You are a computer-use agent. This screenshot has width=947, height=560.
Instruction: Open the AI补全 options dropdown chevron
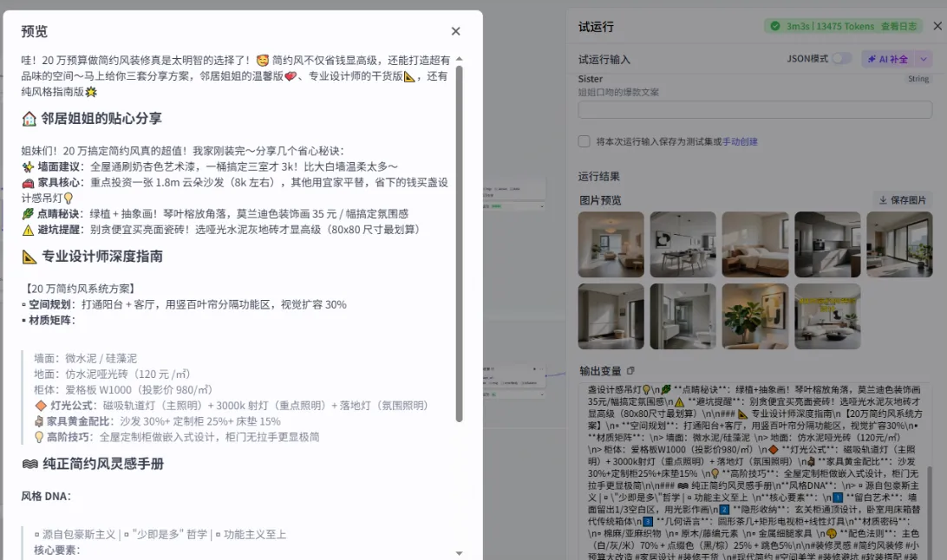click(x=924, y=59)
